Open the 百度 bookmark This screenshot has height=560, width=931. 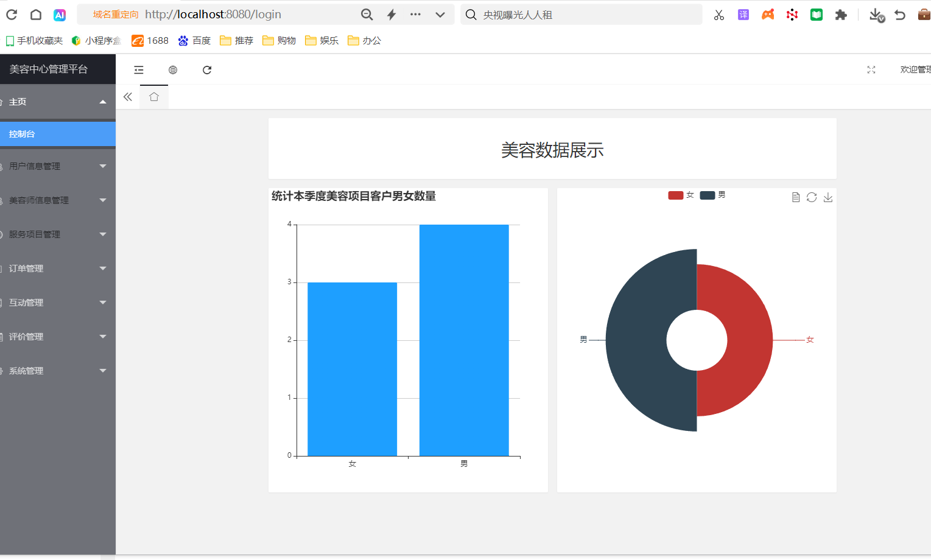click(x=194, y=41)
